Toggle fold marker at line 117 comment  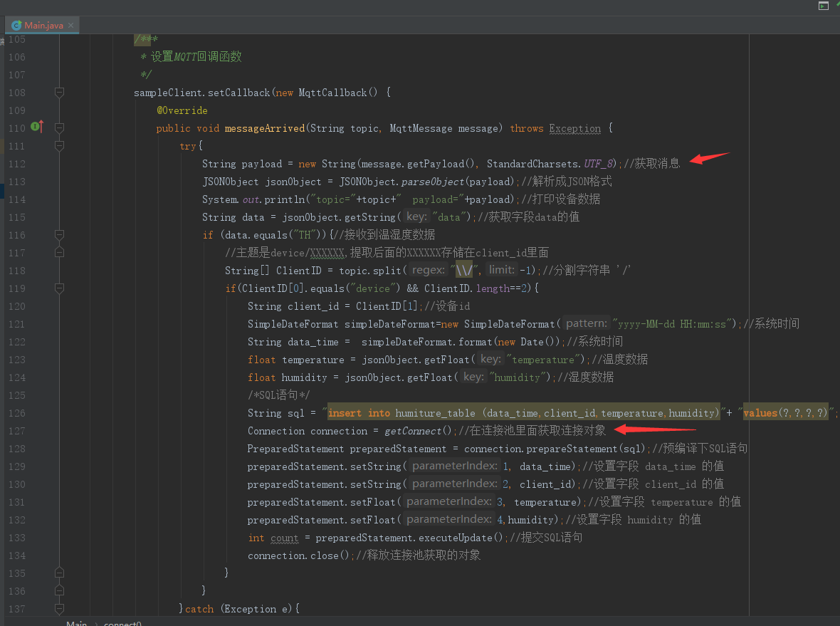[60, 252]
